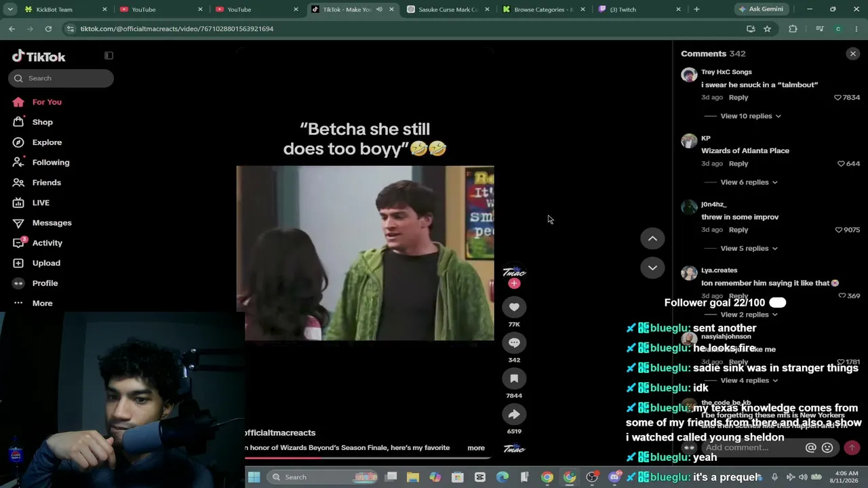Switch to the KickBot Team tab

pyautogui.click(x=65, y=9)
